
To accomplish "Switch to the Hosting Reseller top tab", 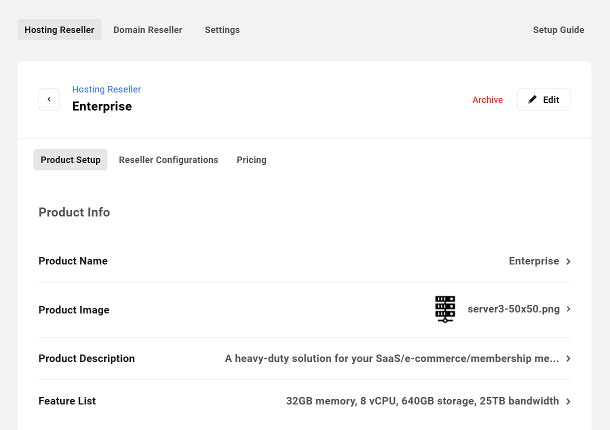I will [x=59, y=30].
